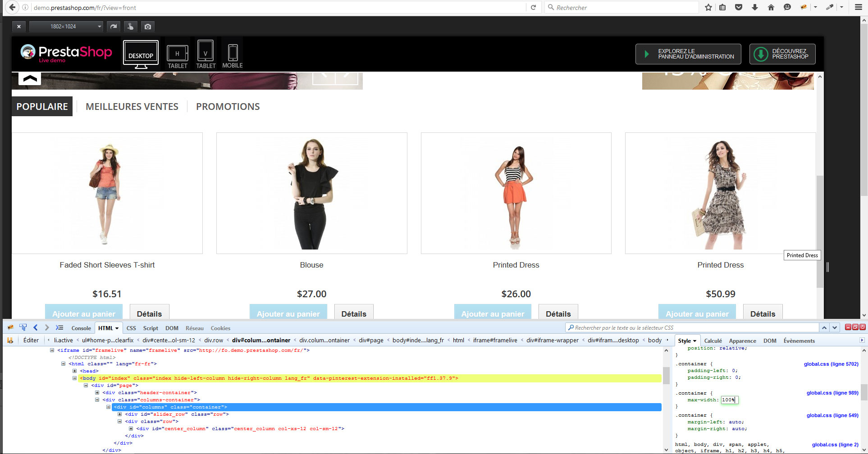868x454 pixels.
Task: Select horizontal tablet preview
Action: (178, 57)
